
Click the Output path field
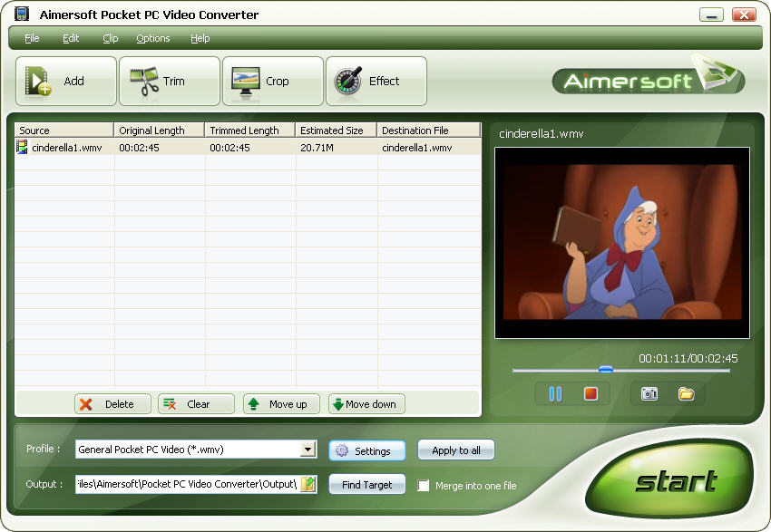point(188,484)
